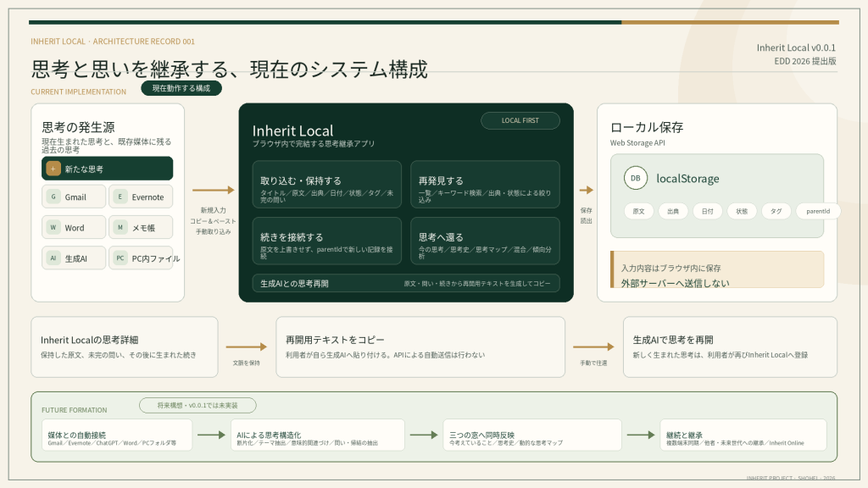Click the AIによる思考構造化 future box
868x488 pixels.
tap(318, 435)
